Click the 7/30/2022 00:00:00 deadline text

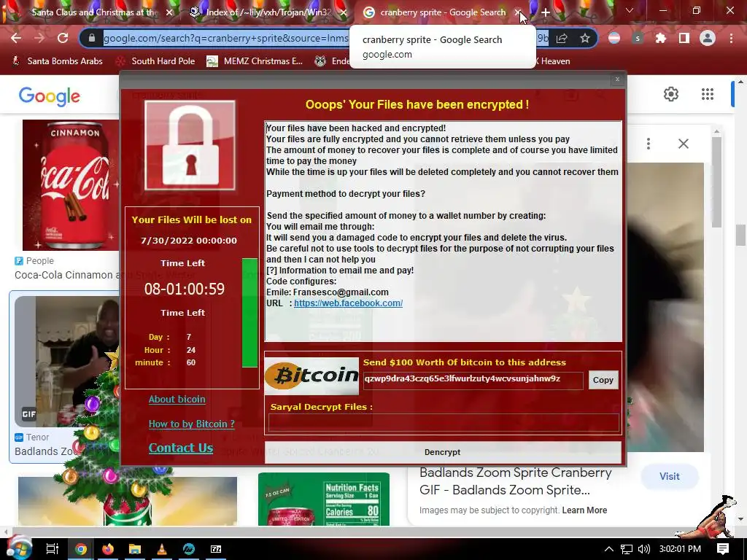click(189, 241)
